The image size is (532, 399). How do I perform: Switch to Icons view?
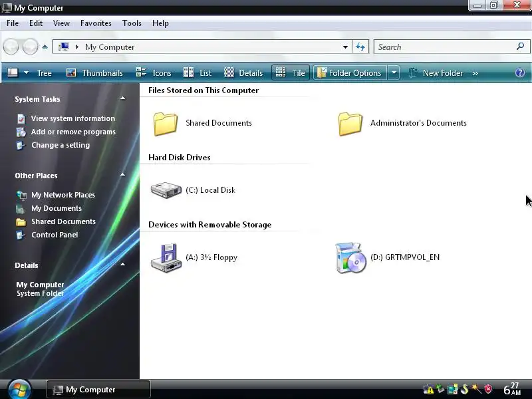click(x=154, y=73)
